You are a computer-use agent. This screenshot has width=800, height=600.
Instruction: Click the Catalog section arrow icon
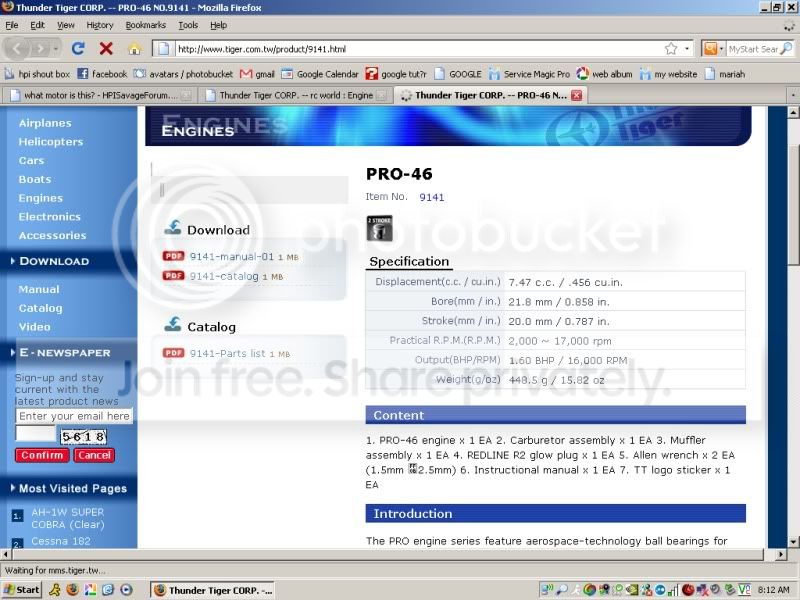coord(173,324)
